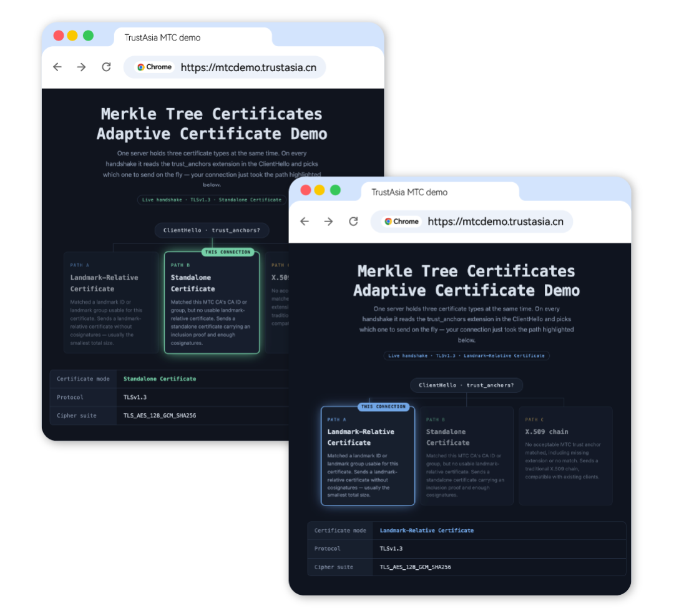
Task: Click Merkle Tree Certificates heading in rear window
Action: (x=212, y=114)
